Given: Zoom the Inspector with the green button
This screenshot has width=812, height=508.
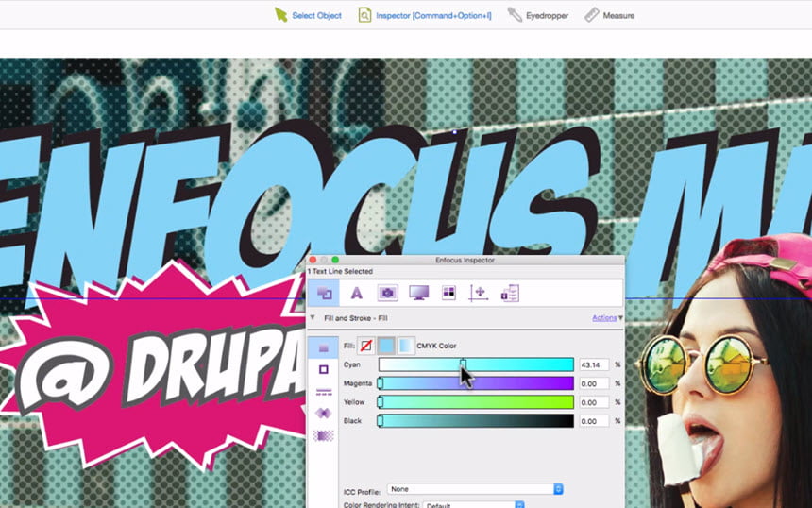Looking at the screenshot, I should tap(335, 260).
